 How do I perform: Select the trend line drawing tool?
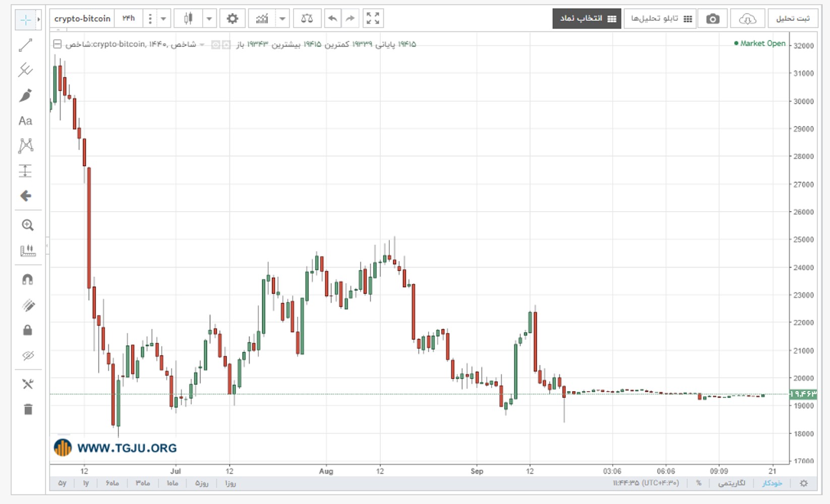[26, 45]
